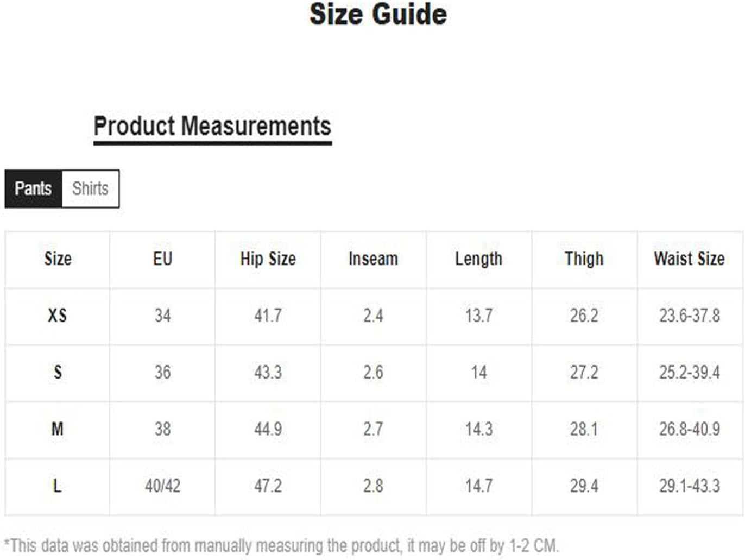
Task: Click the Hip Size column header
Action: tap(268, 259)
